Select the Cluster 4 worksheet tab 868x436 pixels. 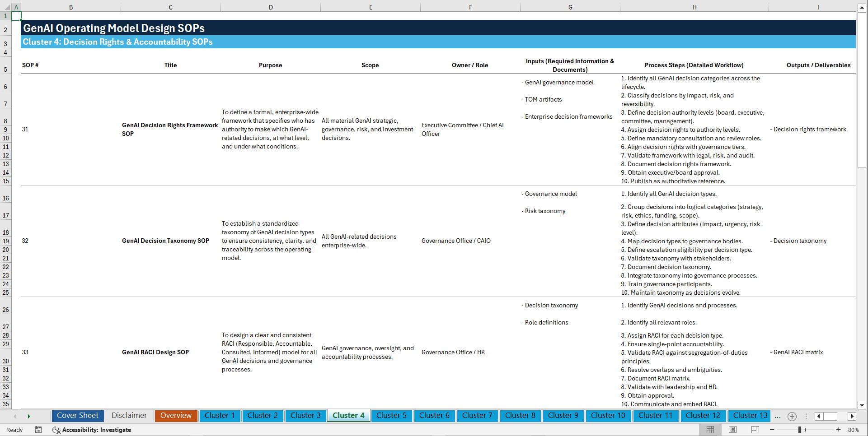(348, 415)
